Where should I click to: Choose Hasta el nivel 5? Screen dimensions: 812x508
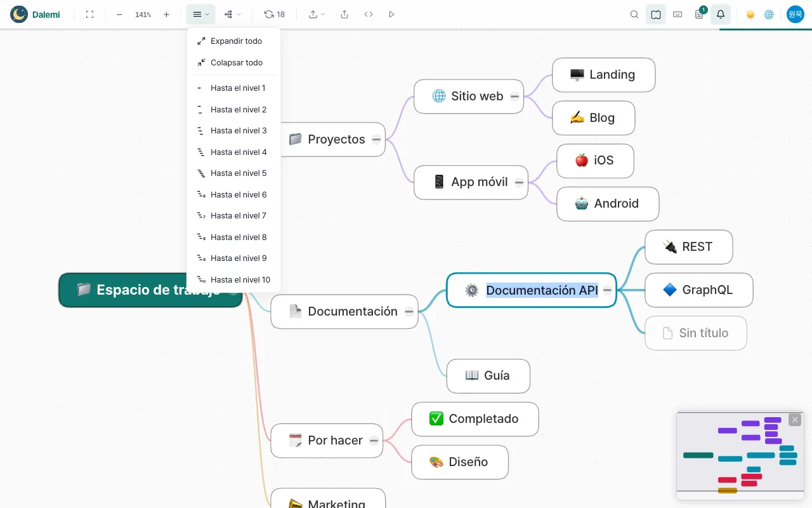(x=233, y=173)
